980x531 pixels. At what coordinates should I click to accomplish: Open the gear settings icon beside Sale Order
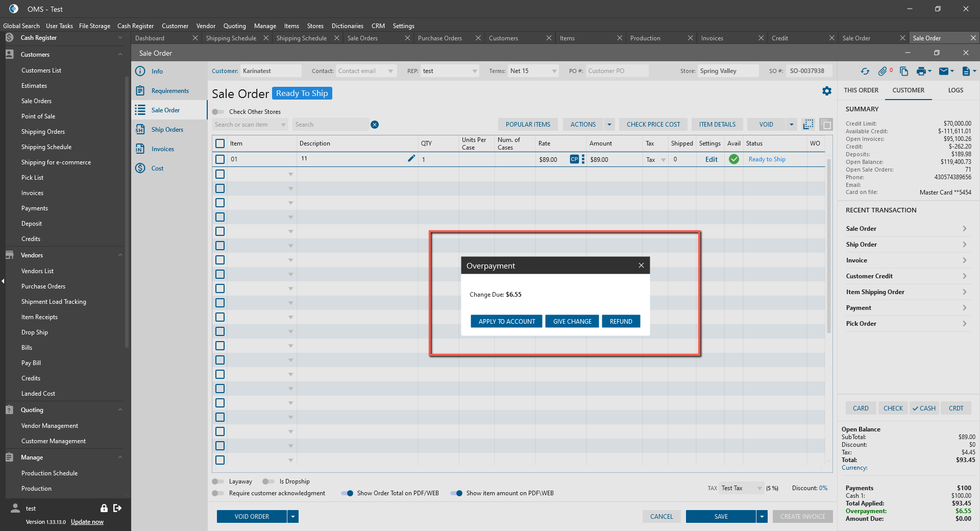click(826, 91)
